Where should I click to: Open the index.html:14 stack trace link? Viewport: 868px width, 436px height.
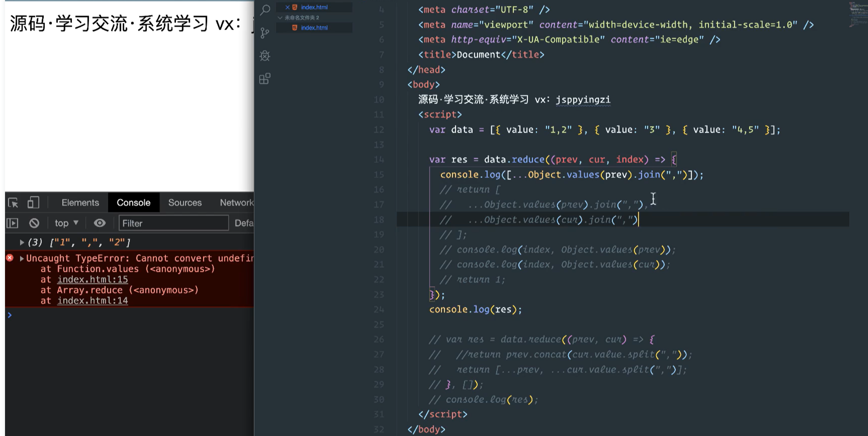click(x=92, y=301)
